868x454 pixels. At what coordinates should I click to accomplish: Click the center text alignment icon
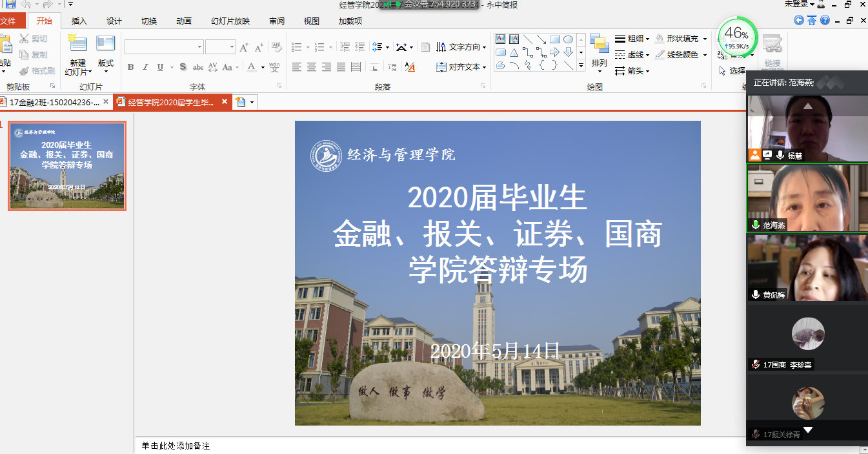312,67
